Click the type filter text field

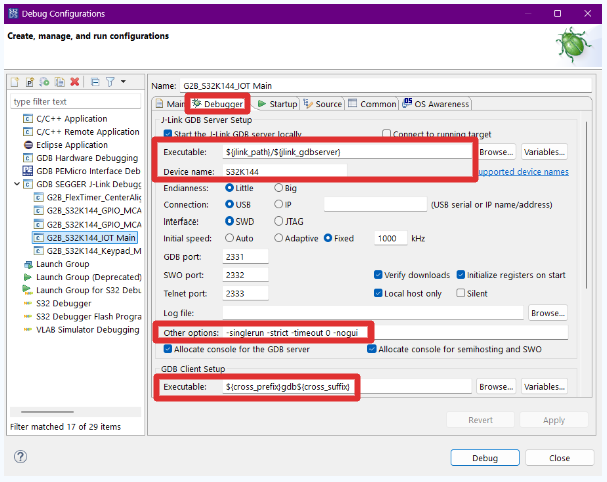75,101
